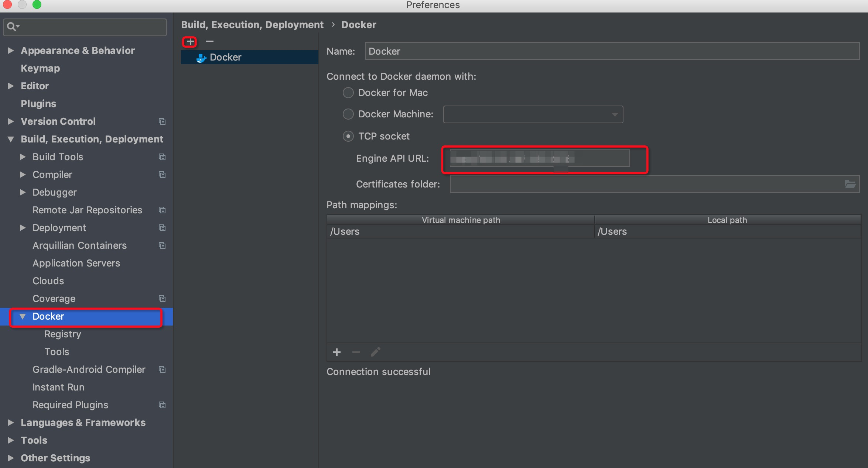The height and width of the screenshot is (468, 868).
Task: Click project-level icon beside Coverage
Action: 162,299
